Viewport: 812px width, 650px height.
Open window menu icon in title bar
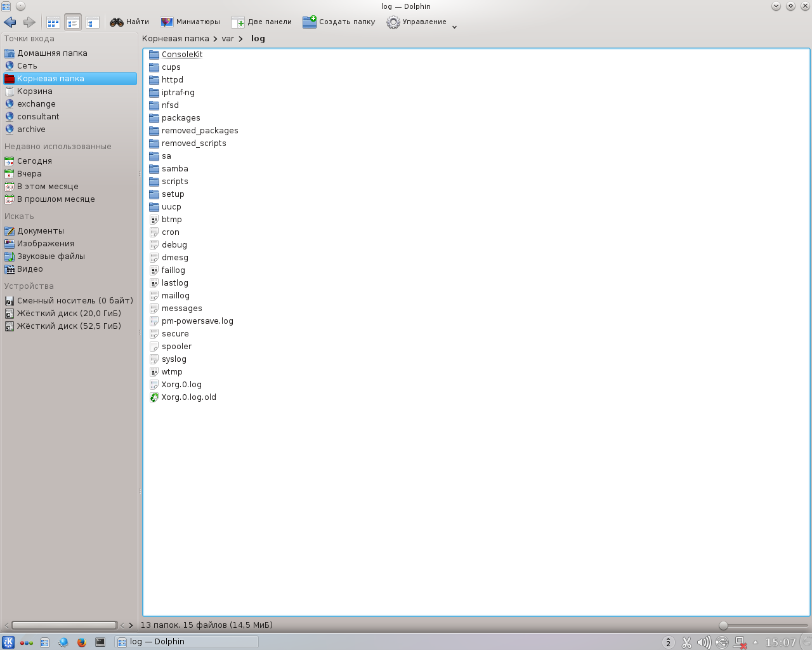[x=6, y=6]
